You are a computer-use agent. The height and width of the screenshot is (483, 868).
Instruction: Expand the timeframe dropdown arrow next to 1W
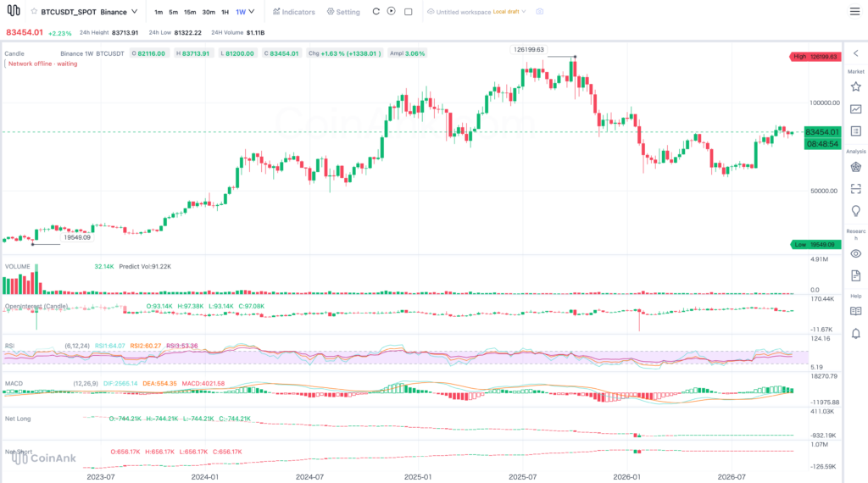tap(251, 12)
